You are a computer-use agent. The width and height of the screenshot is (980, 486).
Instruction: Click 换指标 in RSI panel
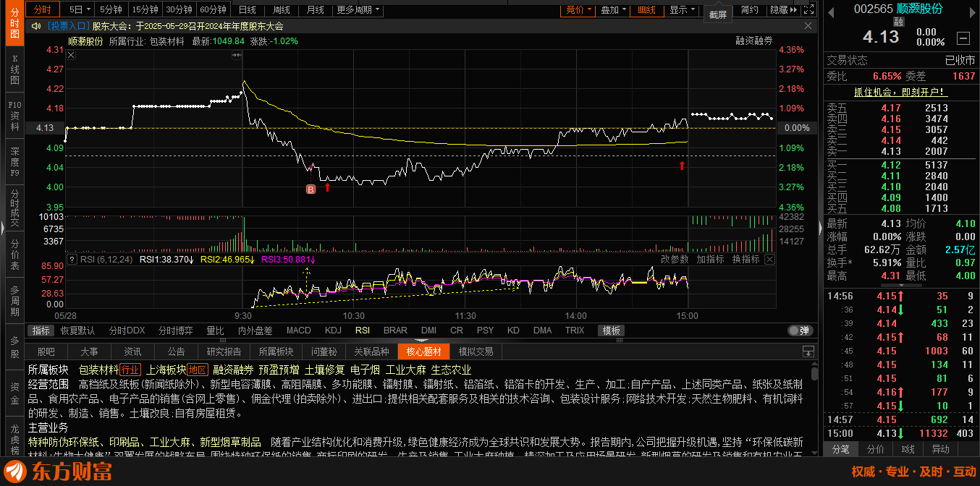745,259
